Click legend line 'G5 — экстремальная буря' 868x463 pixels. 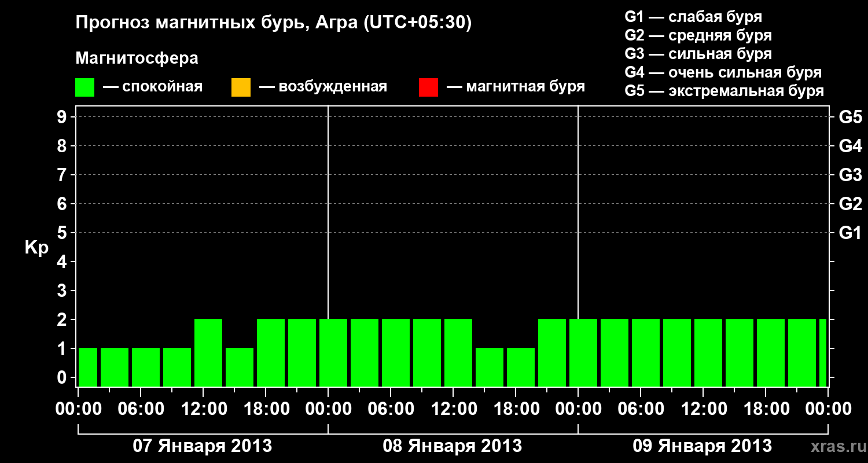[x=724, y=91]
